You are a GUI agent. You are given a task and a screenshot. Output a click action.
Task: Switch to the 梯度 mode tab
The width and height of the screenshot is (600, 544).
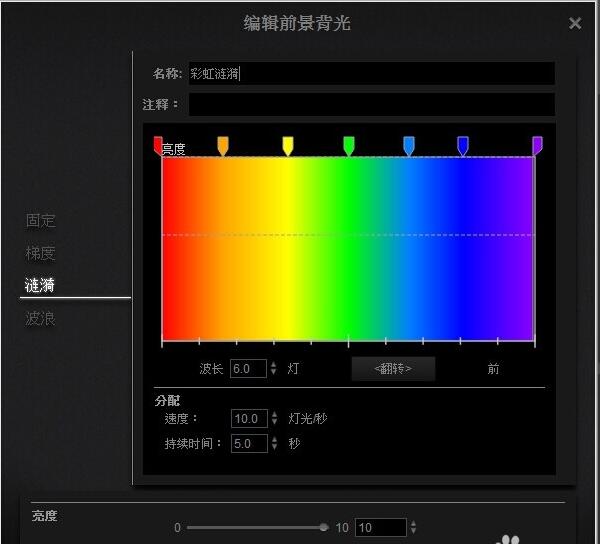click(x=41, y=253)
